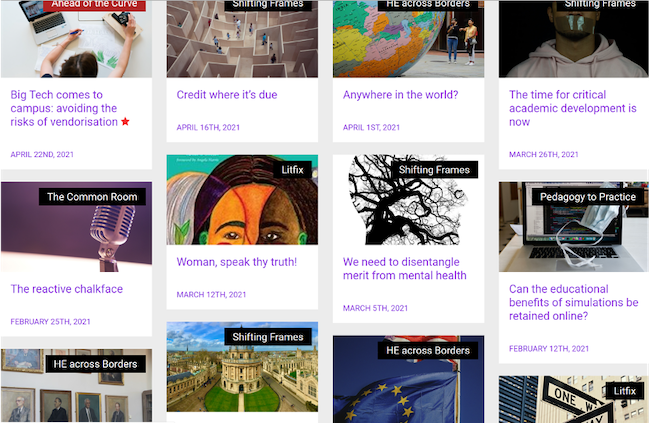Select 'The Common Room' category tag
650x423 pixels.
(92, 197)
